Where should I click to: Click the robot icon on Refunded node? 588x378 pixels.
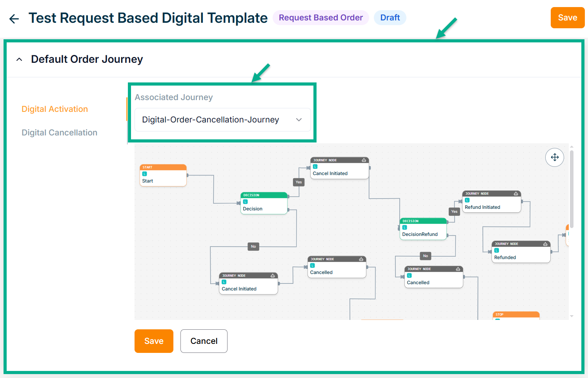click(545, 244)
